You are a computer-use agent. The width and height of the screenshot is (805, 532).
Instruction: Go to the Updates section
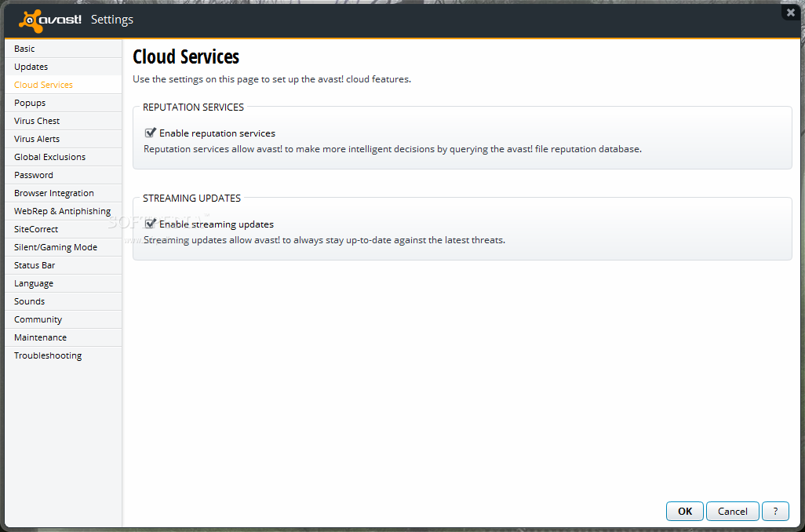tap(63, 67)
